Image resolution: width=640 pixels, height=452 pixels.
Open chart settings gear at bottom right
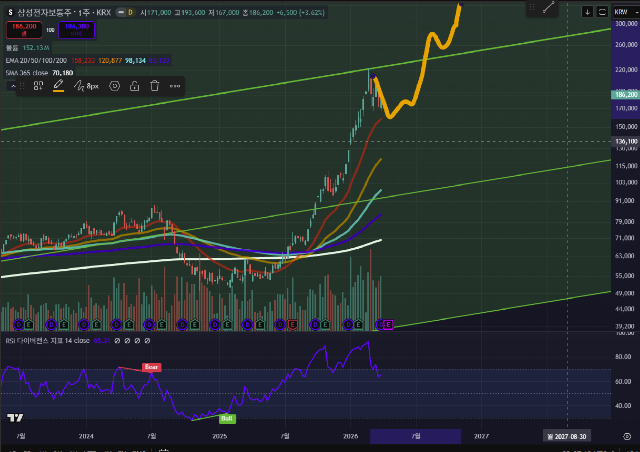pos(627,436)
